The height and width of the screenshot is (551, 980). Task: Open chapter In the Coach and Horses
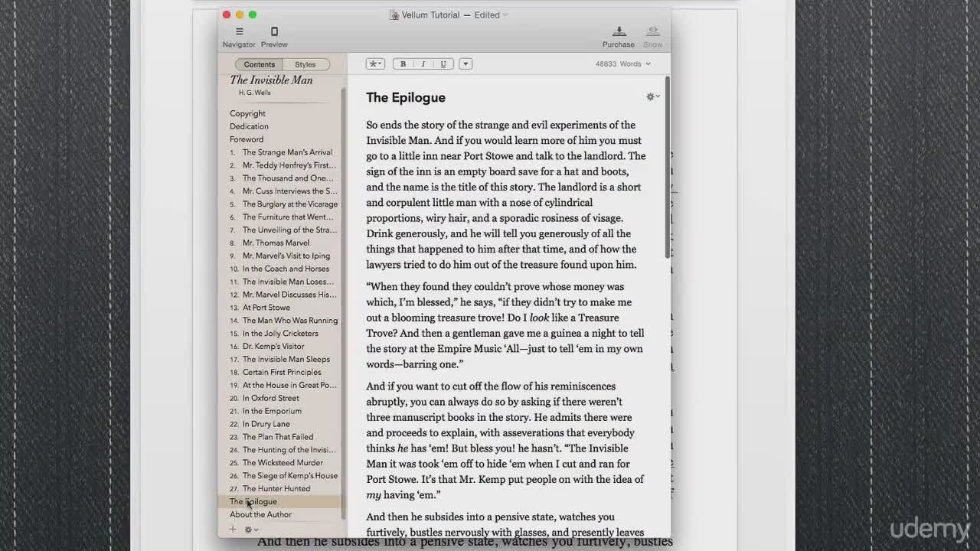point(286,269)
